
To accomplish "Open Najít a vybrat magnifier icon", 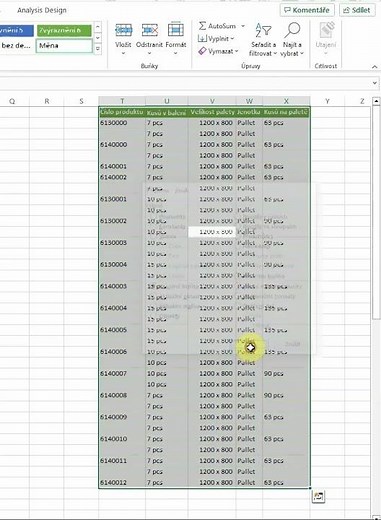I will pyautogui.click(x=292, y=30).
